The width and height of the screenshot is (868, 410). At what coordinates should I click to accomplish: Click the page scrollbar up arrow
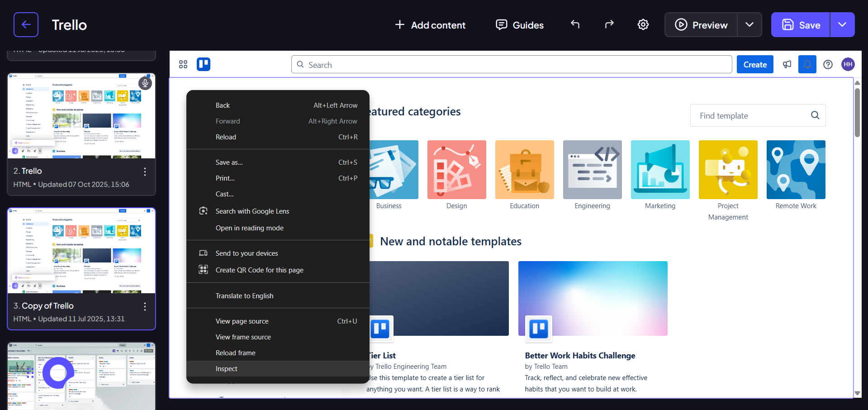pyautogui.click(x=857, y=83)
